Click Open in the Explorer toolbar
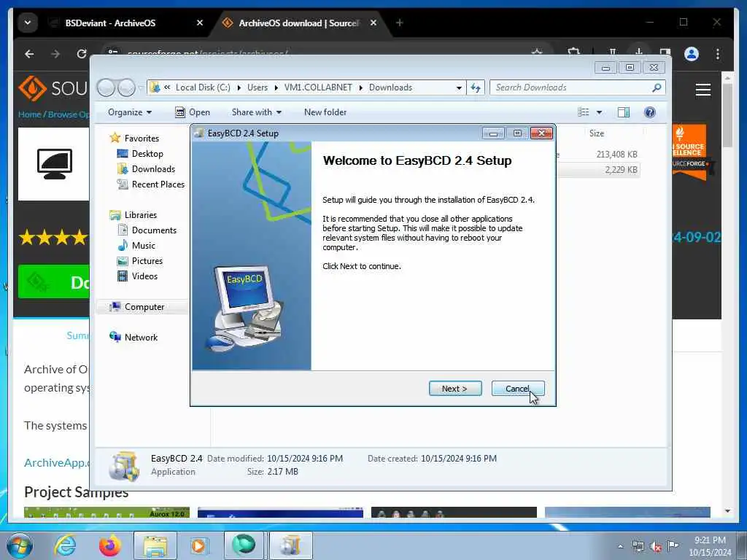Viewport: 747px width, 560px height. tap(193, 112)
